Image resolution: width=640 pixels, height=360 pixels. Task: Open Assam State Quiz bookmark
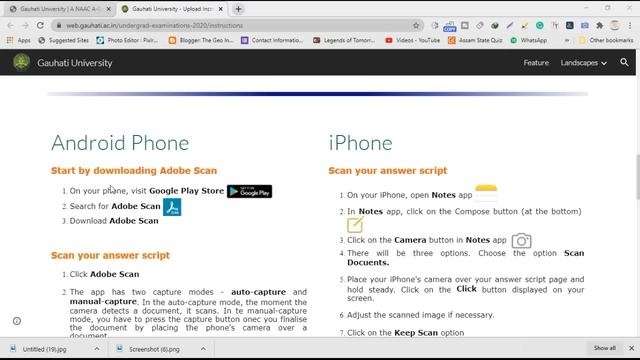[x=475, y=40]
